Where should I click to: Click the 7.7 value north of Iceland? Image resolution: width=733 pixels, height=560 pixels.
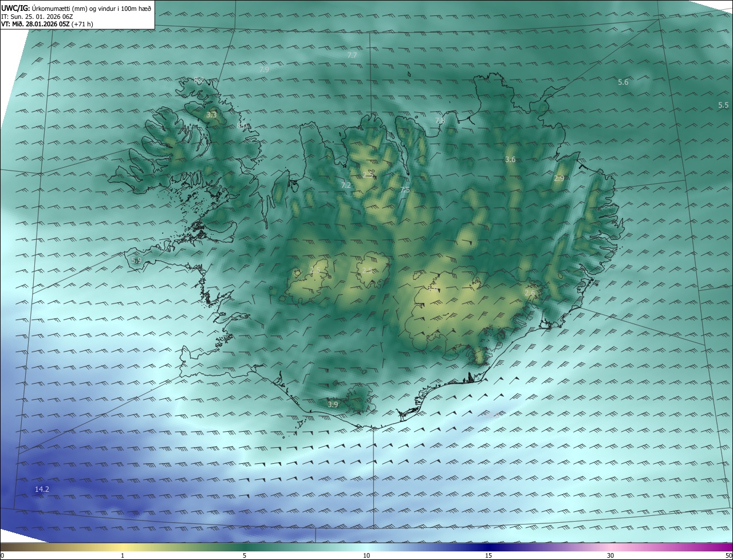click(352, 55)
